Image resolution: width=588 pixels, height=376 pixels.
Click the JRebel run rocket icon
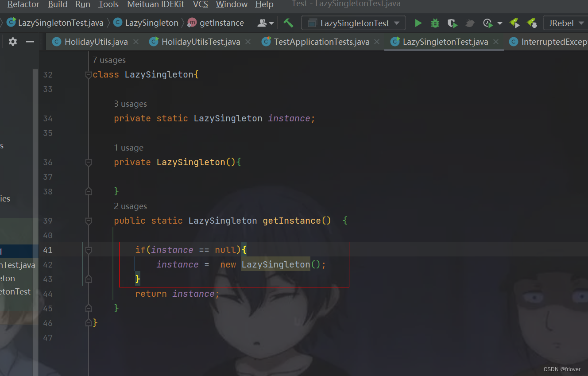coord(514,23)
